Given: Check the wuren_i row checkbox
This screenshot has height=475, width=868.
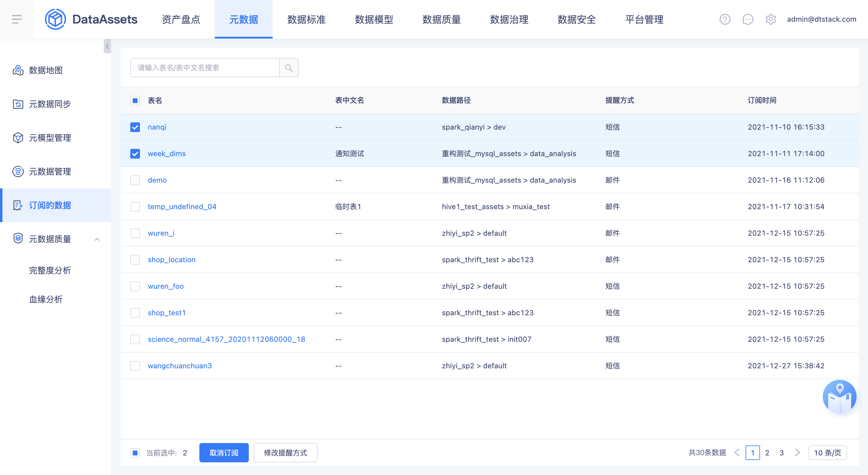Looking at the screenshot, I should pos(135,233).
